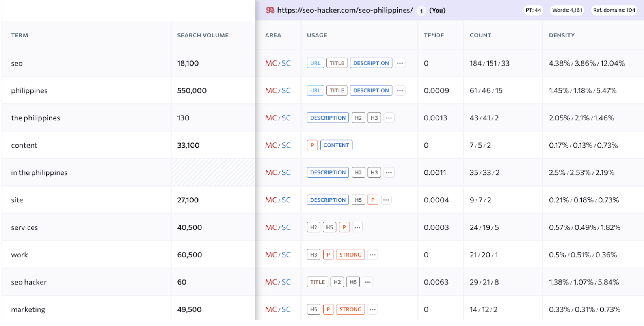Image resolution: width=644 pixels, height=326 pixels.
Task: Click the P tag in site row
Action: tap(373, 200)
